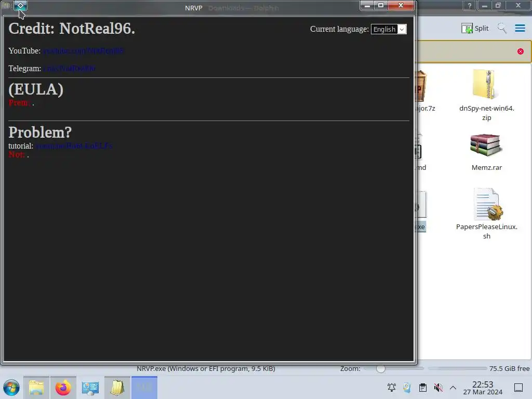Click the active NRVP taskbar entry
This screenshot has height=399, width=532.
144,388
